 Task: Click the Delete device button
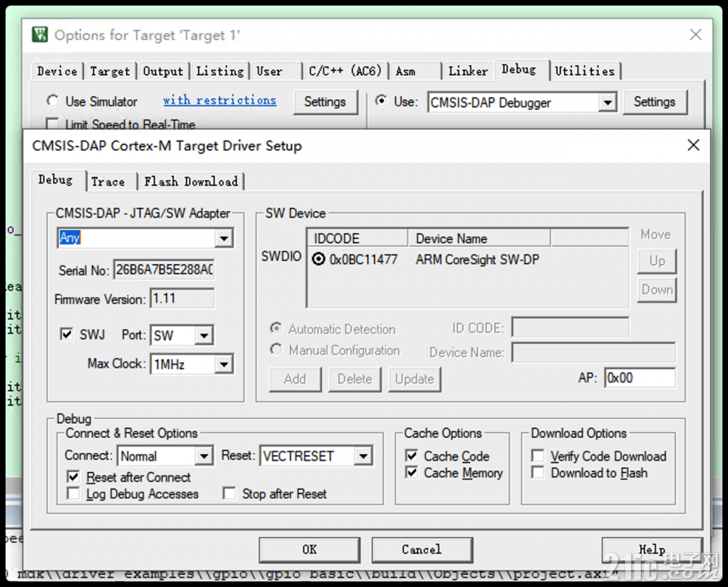(355, 379)
